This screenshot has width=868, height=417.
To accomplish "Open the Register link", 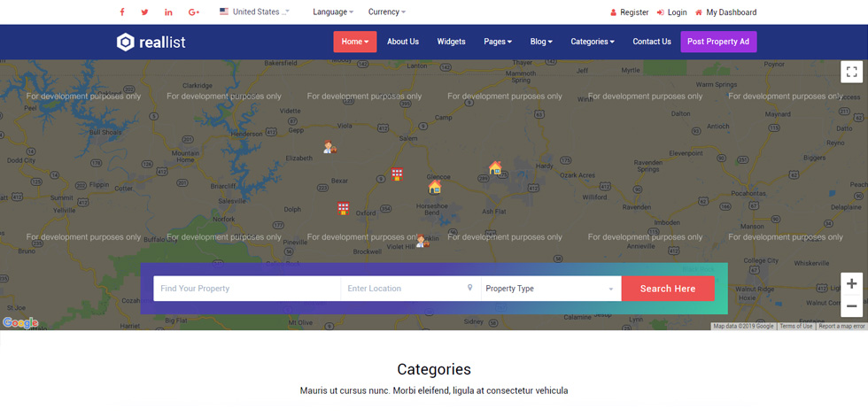I will pos(630,12).
